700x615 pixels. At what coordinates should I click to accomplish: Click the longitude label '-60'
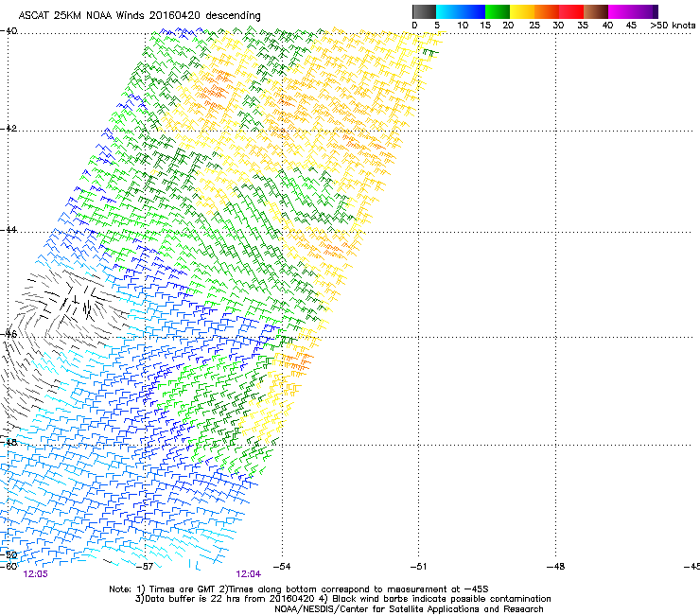pos(9,567)
